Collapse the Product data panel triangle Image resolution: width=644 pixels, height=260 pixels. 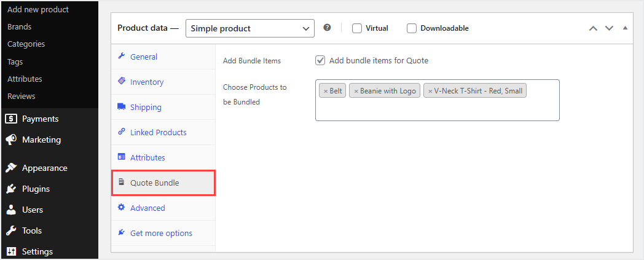pyautogui.click(x=625, y=28)
